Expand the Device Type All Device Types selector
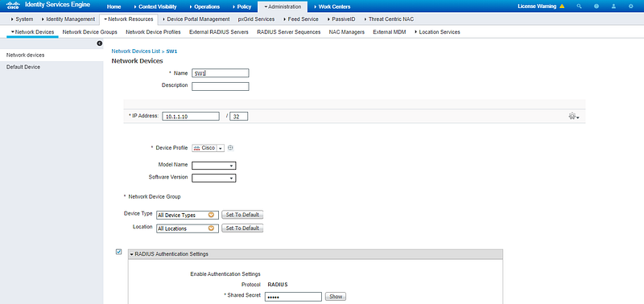 [188, 215]
